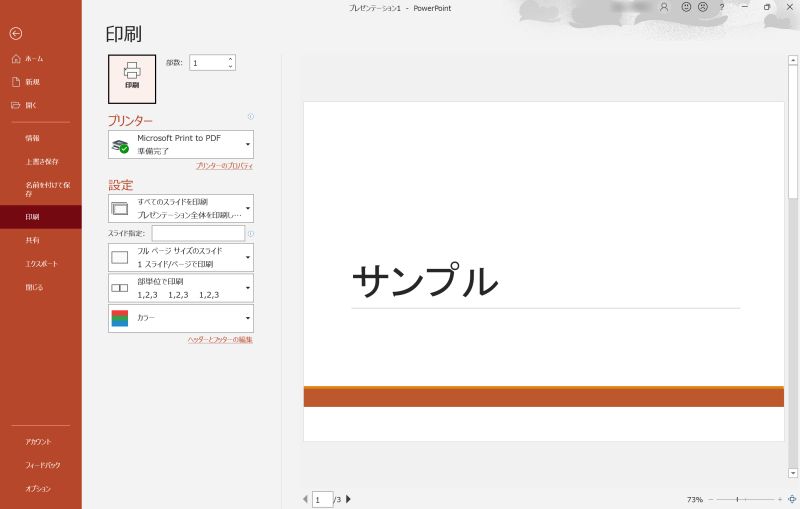
Task: Open the 共有 page
Action: tap(41, 240)
